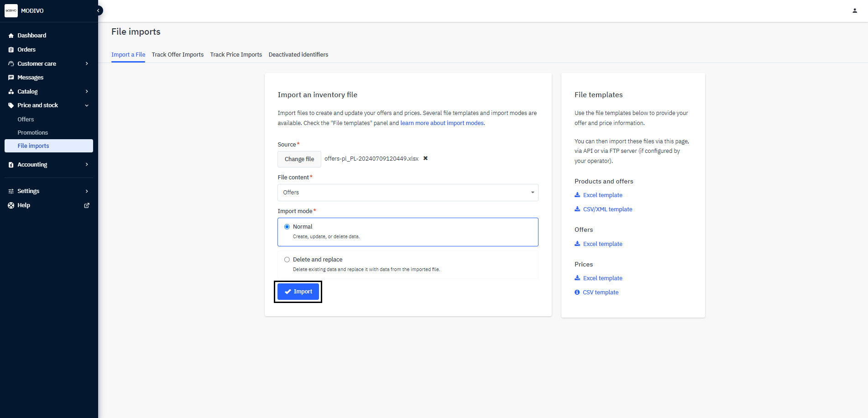Select the Normal import mode radio button

tap(287, 227)
